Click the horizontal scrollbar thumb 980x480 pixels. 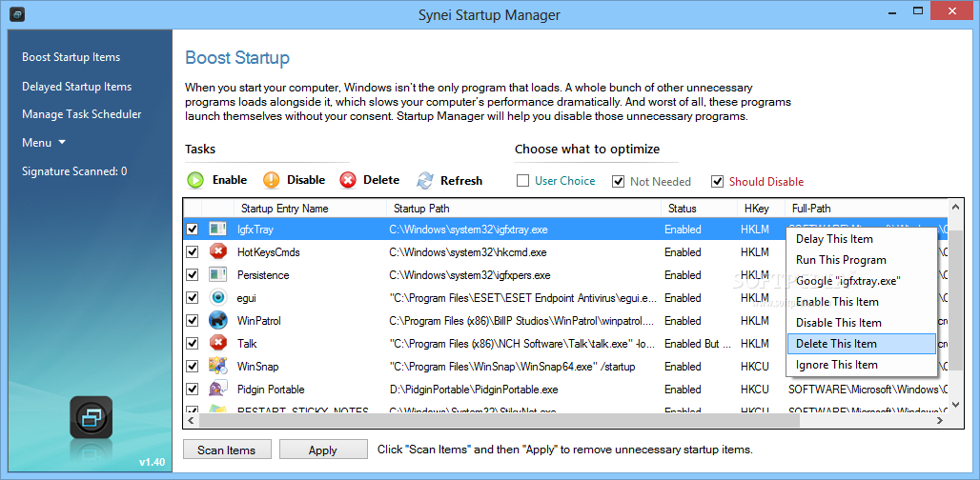pyautogui.click(x=500, y=421)
